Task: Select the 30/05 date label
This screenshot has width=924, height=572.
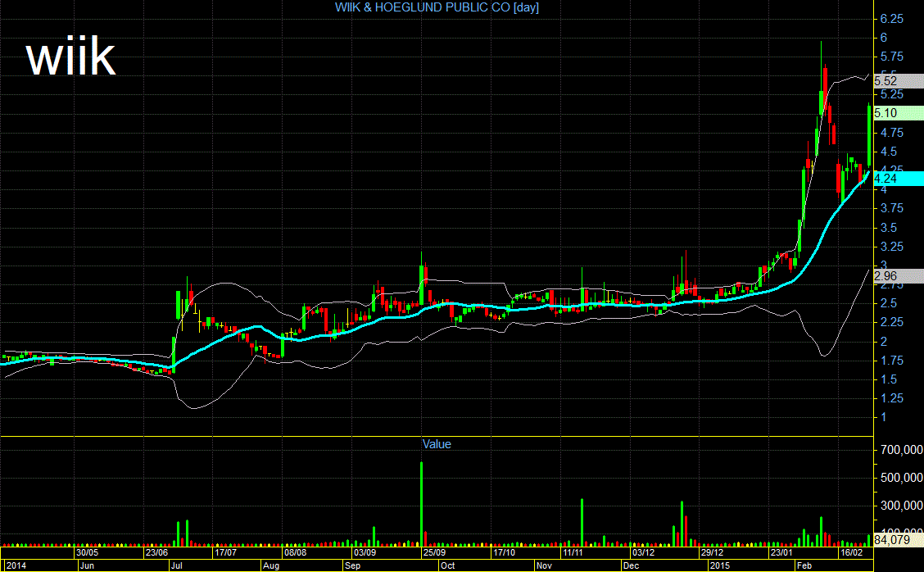Action: tap(87, 552)
